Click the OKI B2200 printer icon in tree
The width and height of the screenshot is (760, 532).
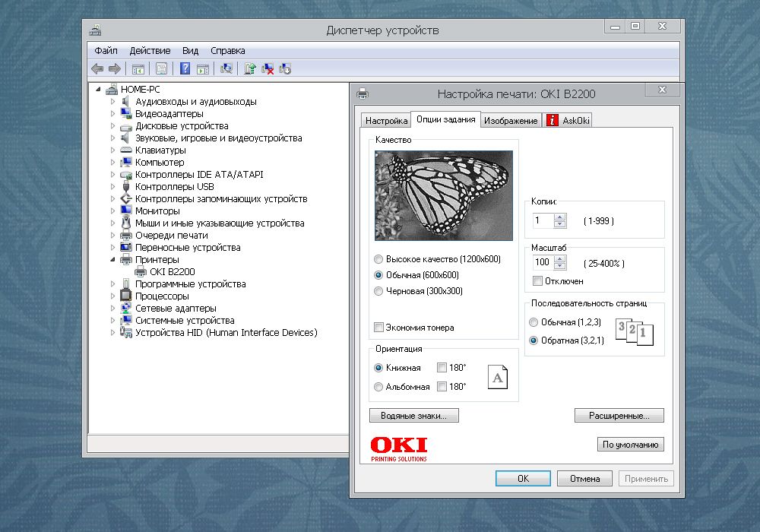coord(141,272)
